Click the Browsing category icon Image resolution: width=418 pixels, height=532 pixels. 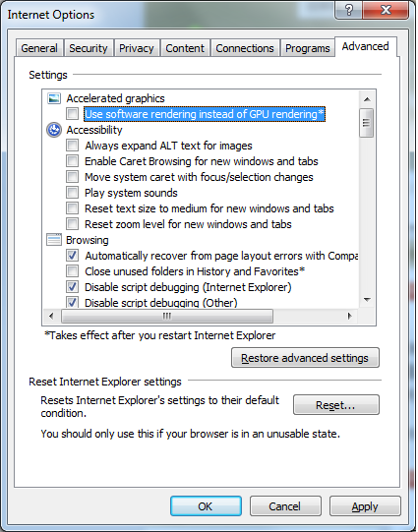[x=54, y=240]
